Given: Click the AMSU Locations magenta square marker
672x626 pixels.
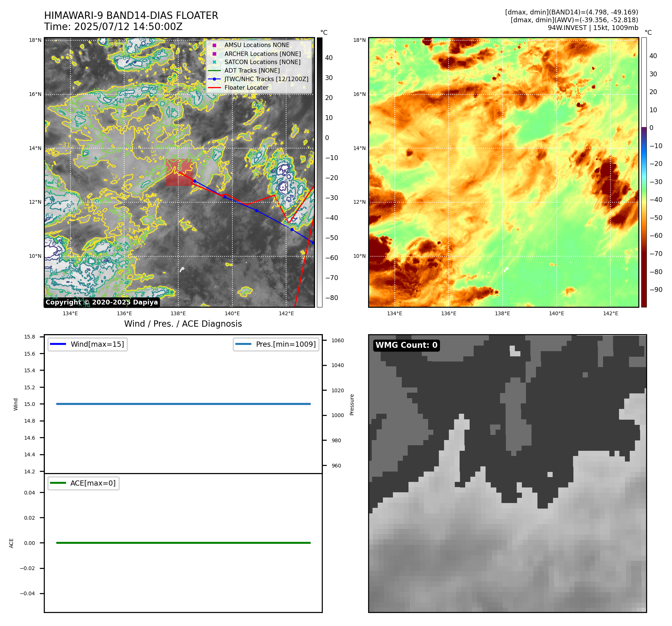Looking at the screenshot, I should (x=214, y=45).
